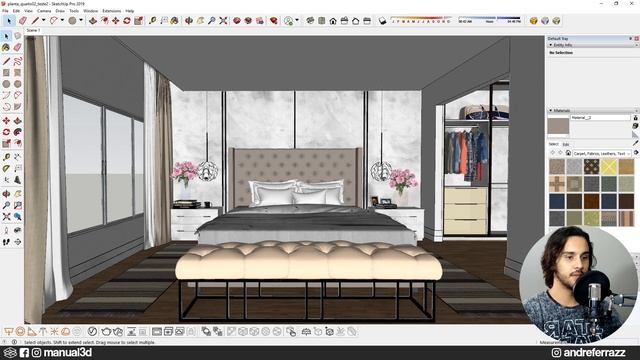
Task: Select the Move tool in top toolbar
Action: pyautogui.click(x=116, y=20)
